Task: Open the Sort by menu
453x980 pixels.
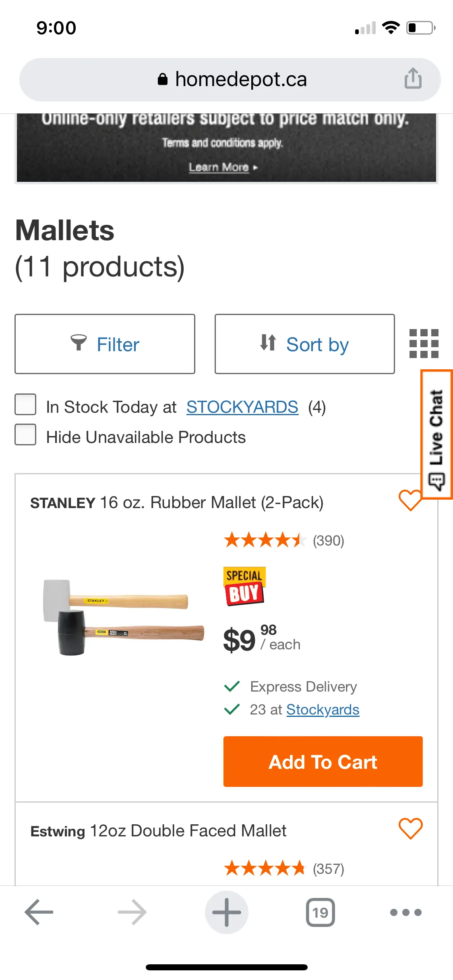Action: [304, 344]
